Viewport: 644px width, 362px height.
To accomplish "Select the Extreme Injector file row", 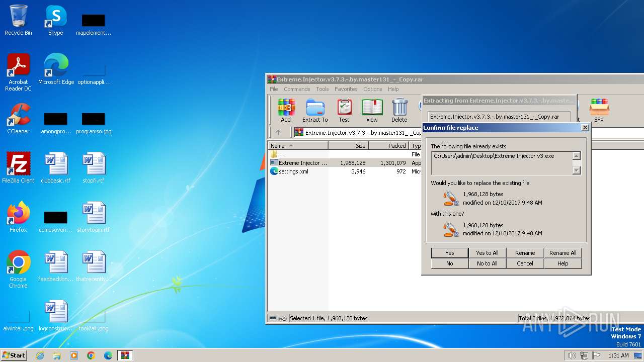I will 345,163.
